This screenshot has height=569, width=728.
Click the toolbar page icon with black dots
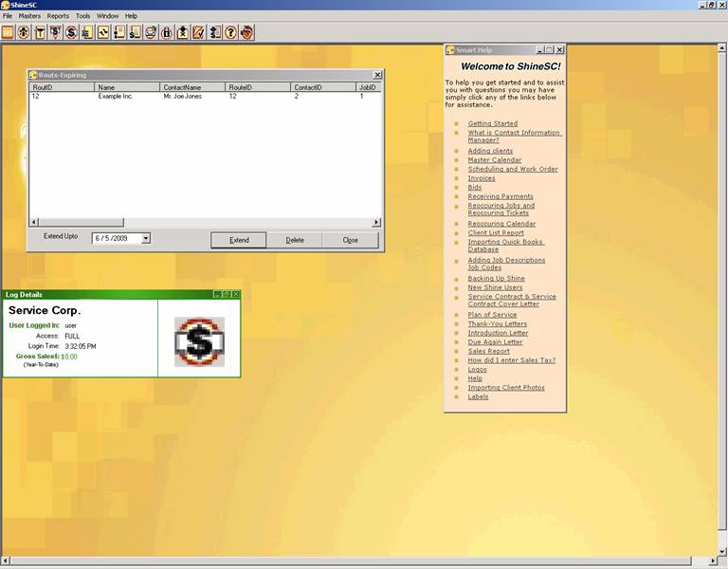click(119, 32)
